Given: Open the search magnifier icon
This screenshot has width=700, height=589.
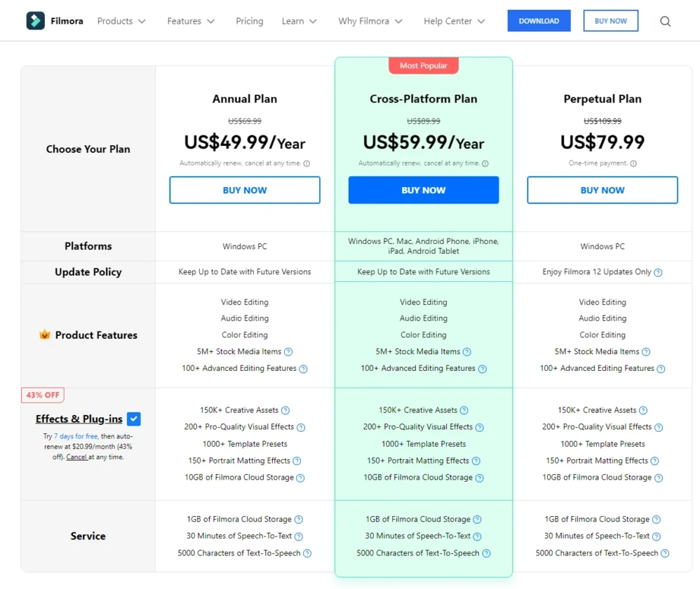Looking at the screenshot, I should click(x=665, y=21).
